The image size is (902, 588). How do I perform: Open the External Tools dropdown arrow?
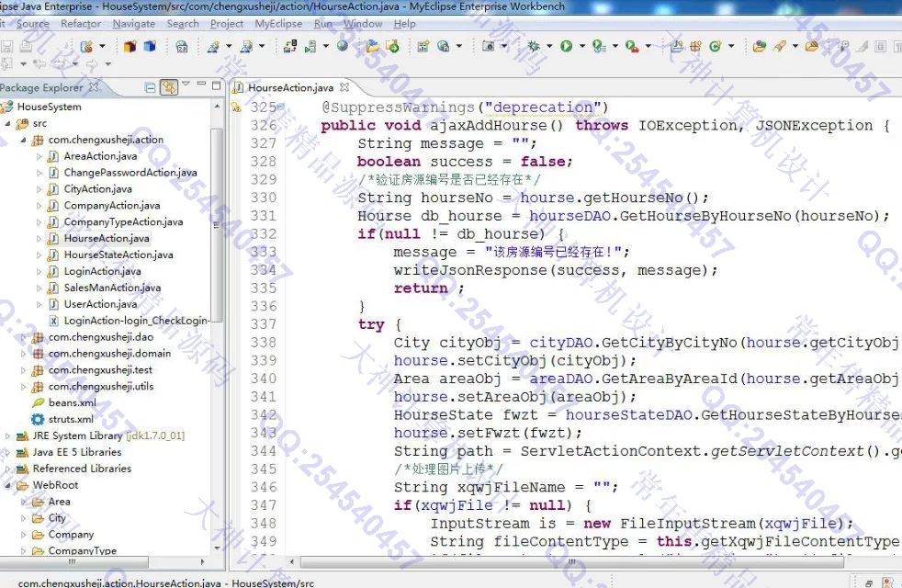point(648,46)
